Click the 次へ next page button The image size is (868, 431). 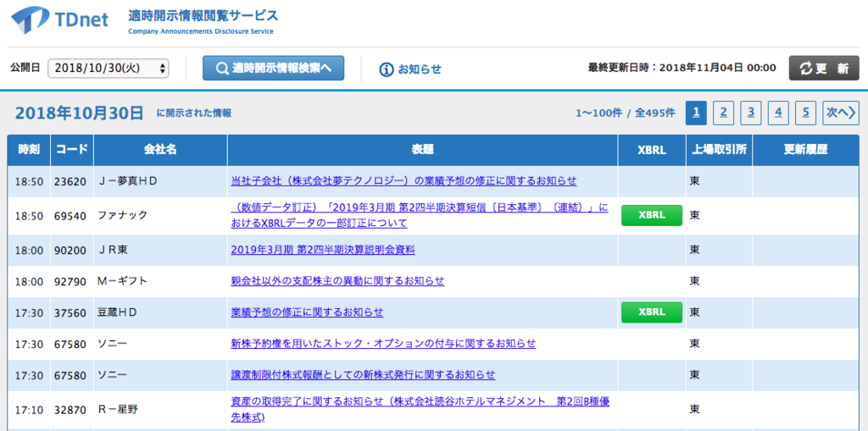[x=841, y=113]
